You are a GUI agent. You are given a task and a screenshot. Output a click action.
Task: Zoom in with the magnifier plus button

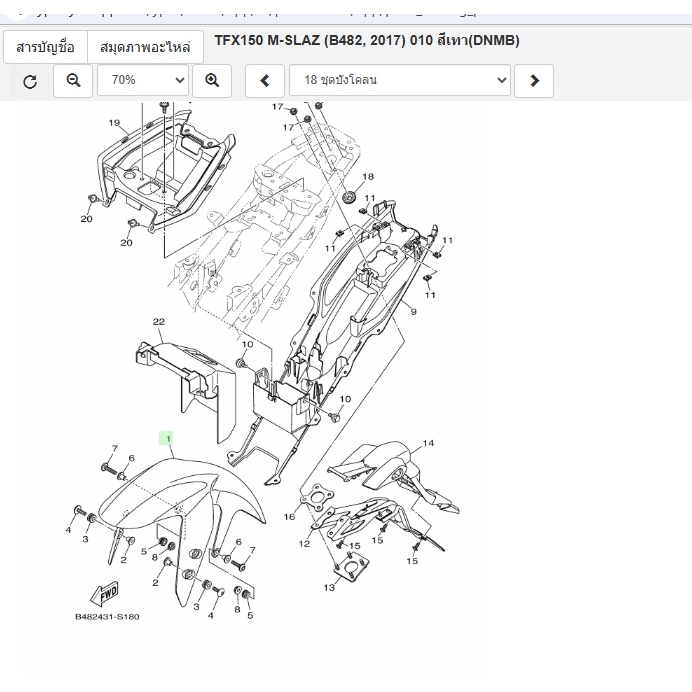(x=212, y=81)
